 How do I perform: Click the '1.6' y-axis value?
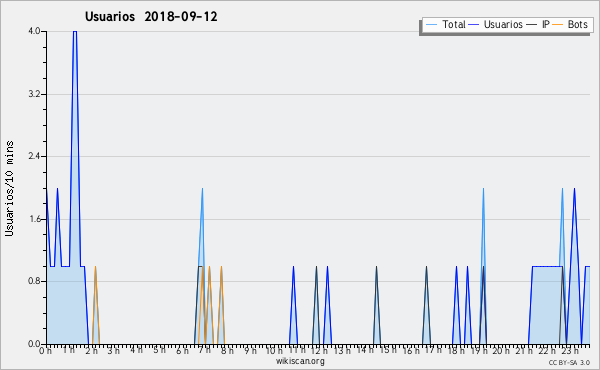(34, 219)
